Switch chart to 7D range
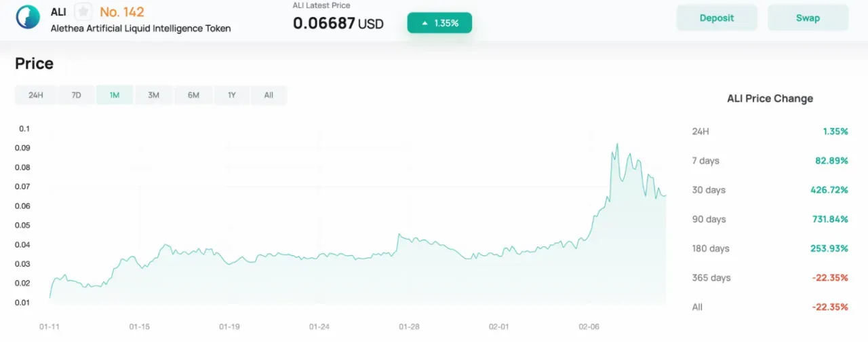 (x=77, y=95)
